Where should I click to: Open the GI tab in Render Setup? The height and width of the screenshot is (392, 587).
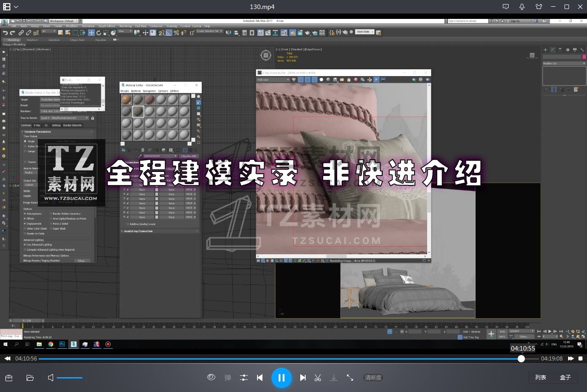pyautogui.click(x=46, y=125)
